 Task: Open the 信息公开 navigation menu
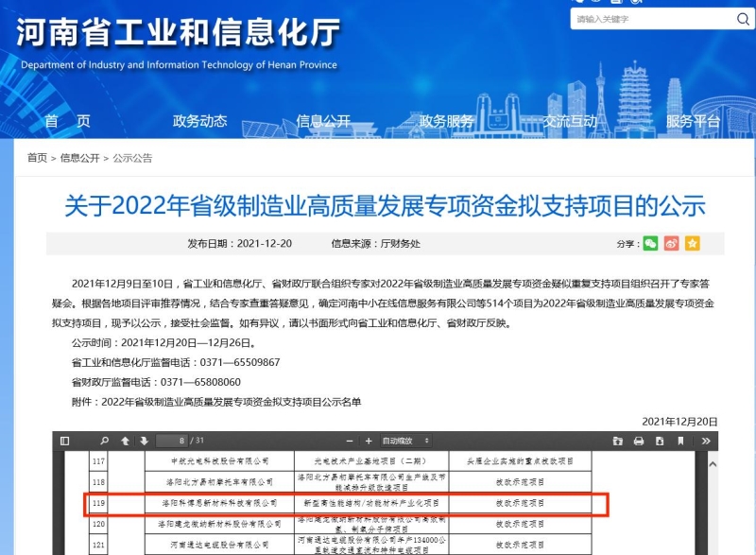tap(325, 121)
